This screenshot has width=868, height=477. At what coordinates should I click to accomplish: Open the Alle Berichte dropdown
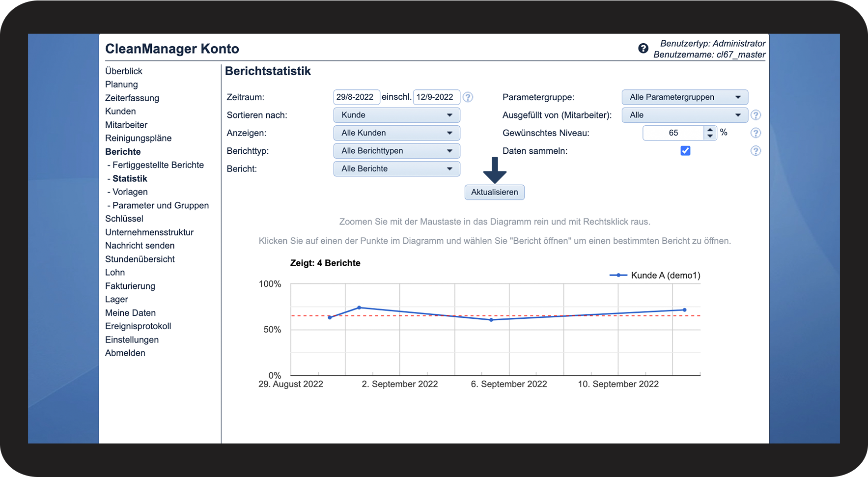pyautogui.click(x=396, y=169)
